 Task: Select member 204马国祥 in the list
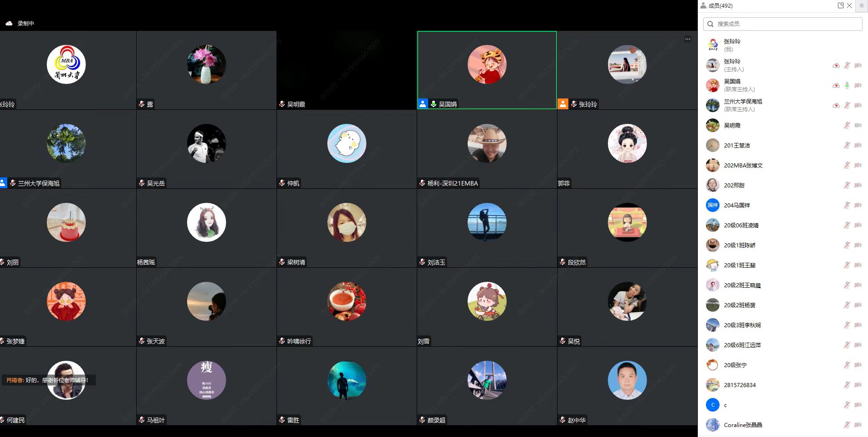[x=737, y=206]
